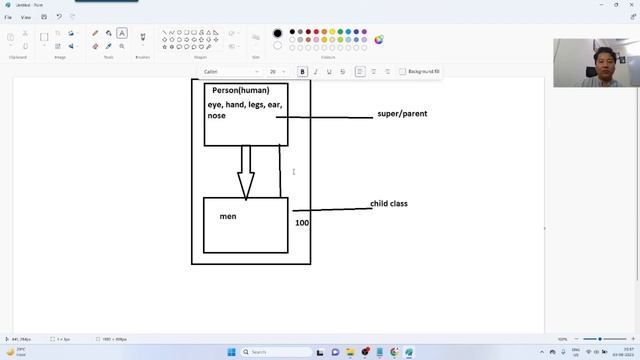Screen dimensions: 640x360
Task: Select the Fill bucket tool
Action: [109, 33]
